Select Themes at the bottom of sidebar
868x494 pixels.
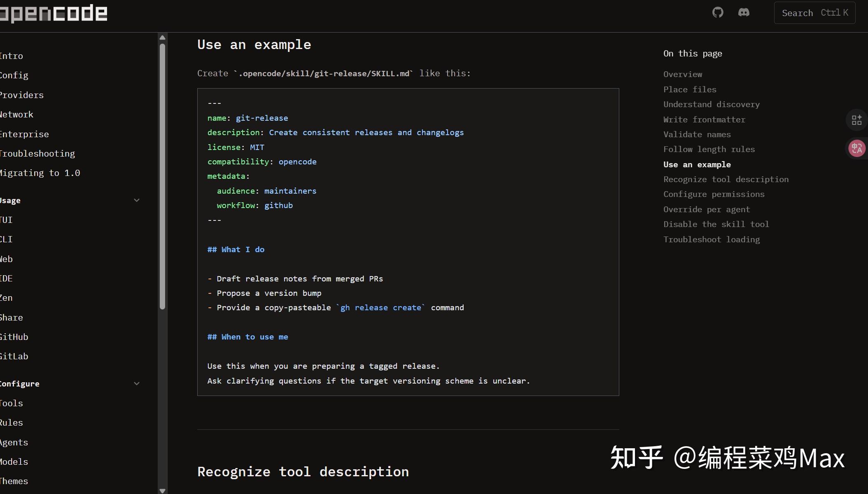point(14,481)
